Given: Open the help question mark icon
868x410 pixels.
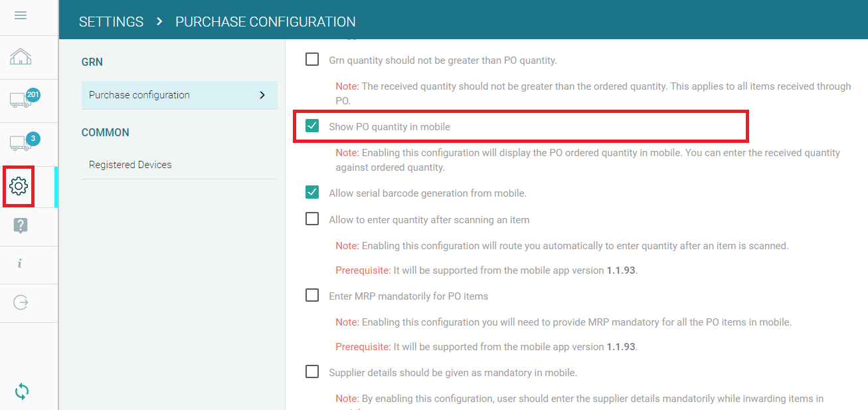Looking at the screenshot, I should pyautogui.click(x=20, y=226).
